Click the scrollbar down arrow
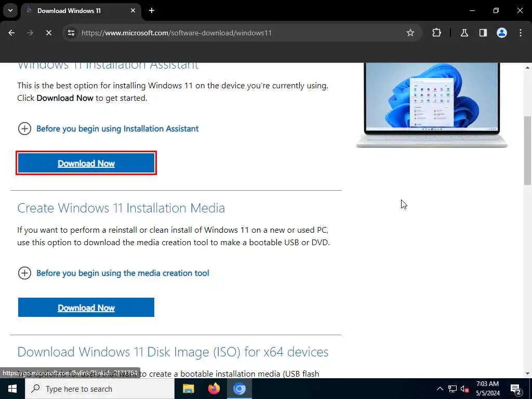532x399 pixels. (527, 374)
